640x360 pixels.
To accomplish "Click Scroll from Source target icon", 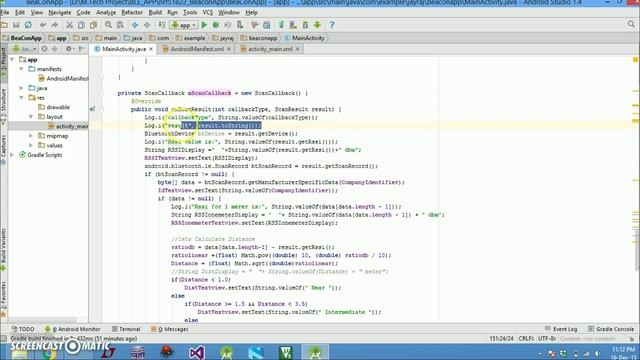I will coord(44,49).
